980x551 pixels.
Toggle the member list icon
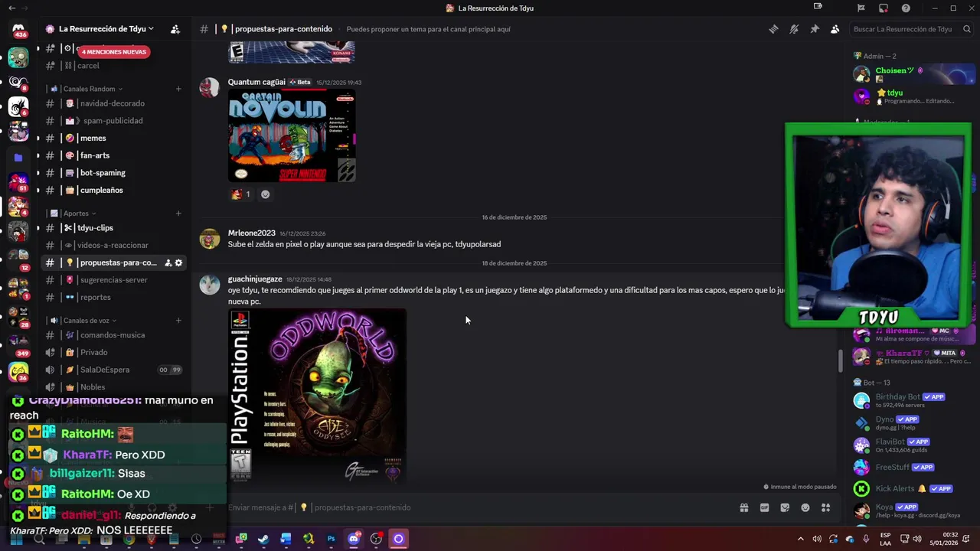point(835,29)
